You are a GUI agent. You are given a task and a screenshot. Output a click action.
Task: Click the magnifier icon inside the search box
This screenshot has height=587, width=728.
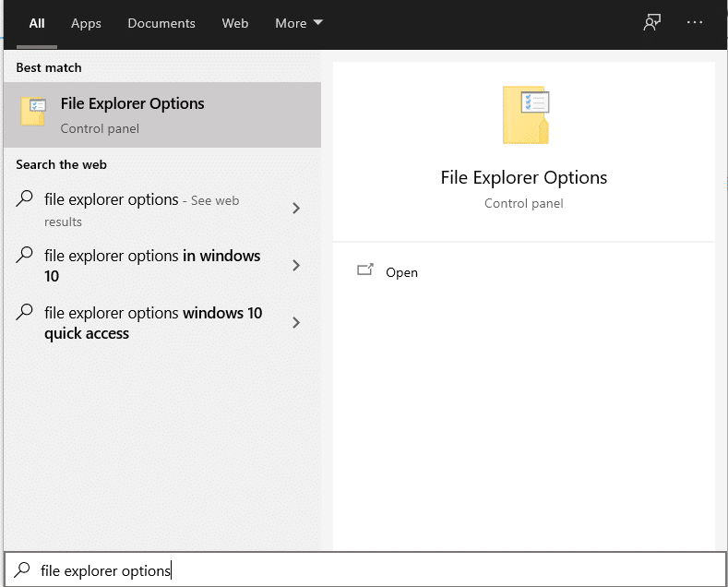(x=23, y=570)
